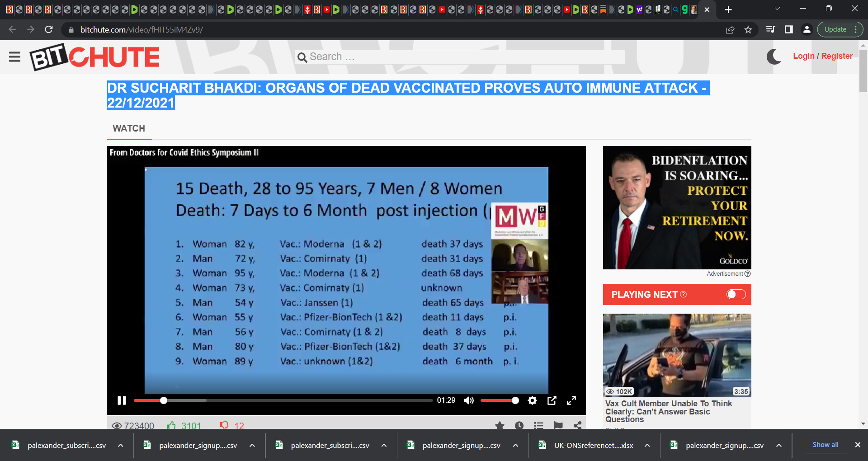Screen dimensions: 868x461
Task: Favorite the video with star icon
Action: click(x=500, y=425)
